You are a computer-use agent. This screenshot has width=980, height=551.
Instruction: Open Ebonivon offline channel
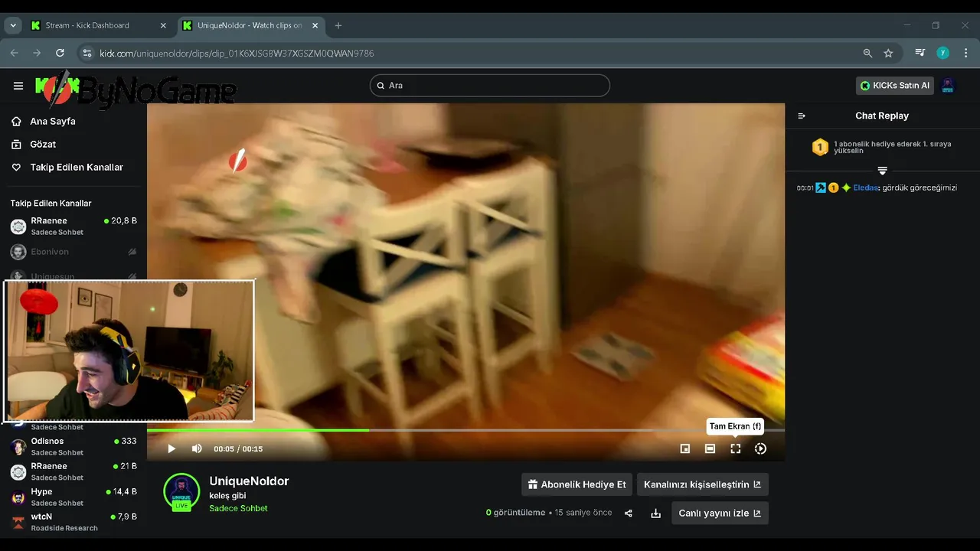73,251
